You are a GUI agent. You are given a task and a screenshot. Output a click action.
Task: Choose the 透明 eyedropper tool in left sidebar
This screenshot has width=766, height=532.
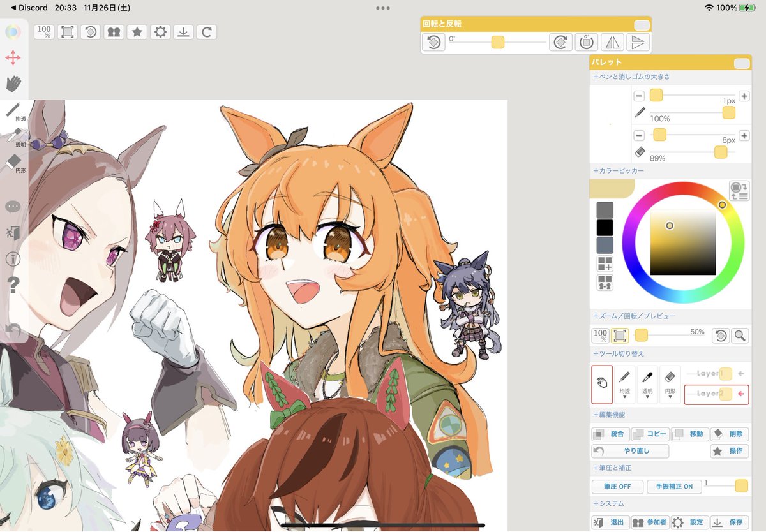(14, 137)
